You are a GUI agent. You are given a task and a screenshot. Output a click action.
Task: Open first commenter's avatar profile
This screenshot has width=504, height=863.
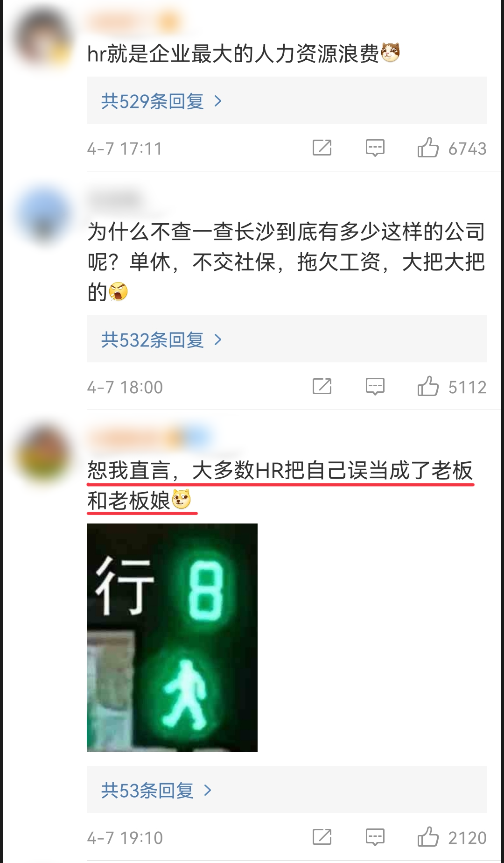43,36
